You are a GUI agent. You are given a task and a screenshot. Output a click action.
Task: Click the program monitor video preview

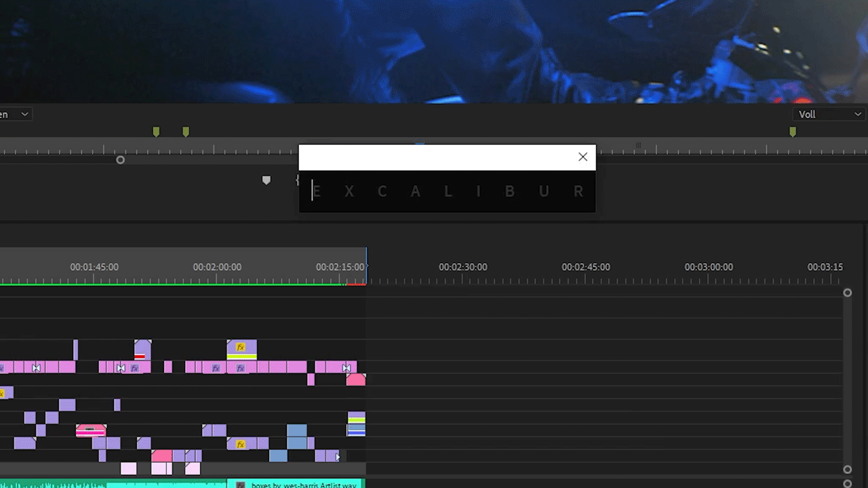434,51
